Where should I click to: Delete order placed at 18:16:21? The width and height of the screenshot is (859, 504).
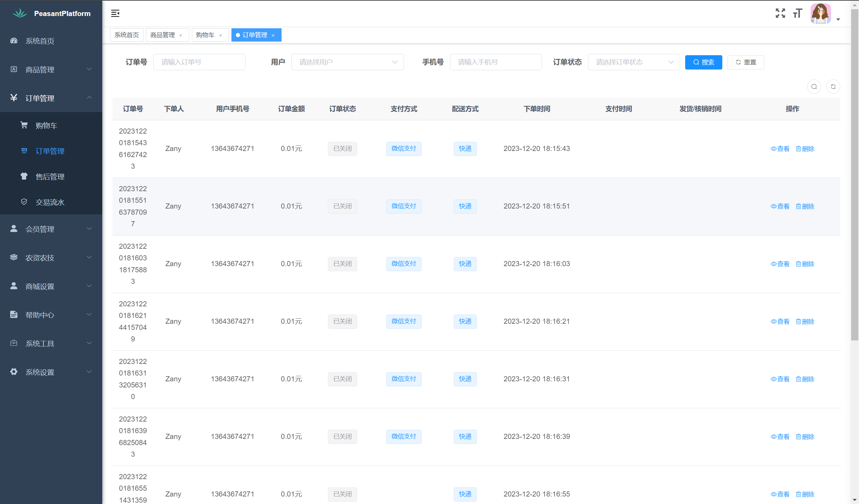tap(805, 322)
